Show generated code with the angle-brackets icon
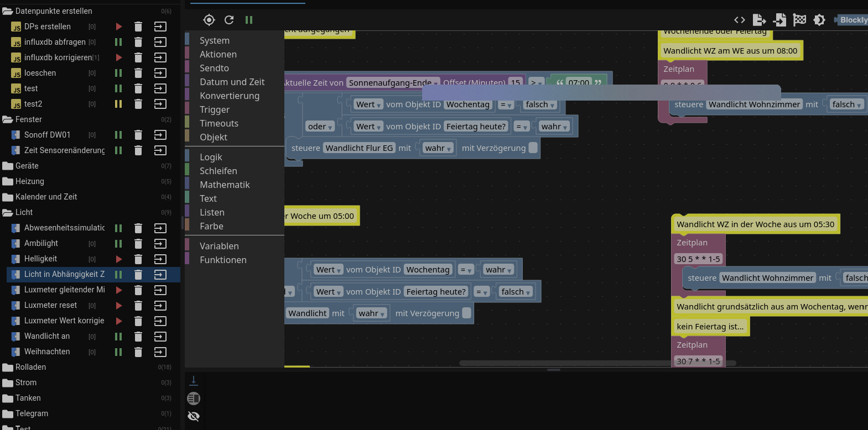This screenshot has width=868, height=430. point(740,20)
